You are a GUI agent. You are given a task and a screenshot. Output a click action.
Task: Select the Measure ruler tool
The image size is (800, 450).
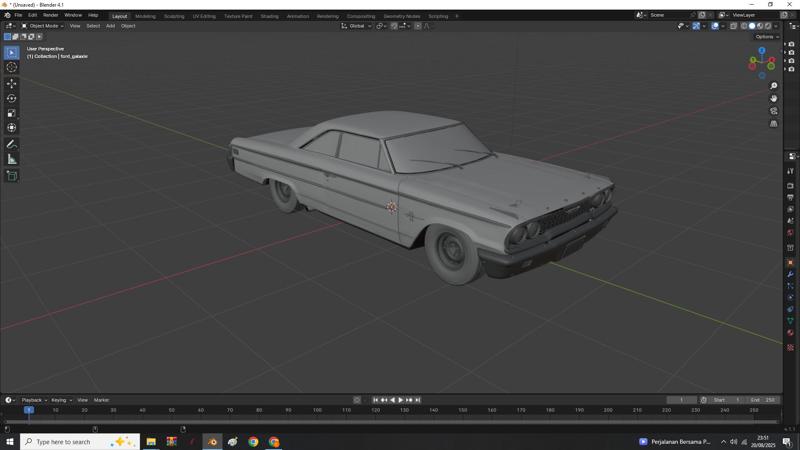[11, 159]
